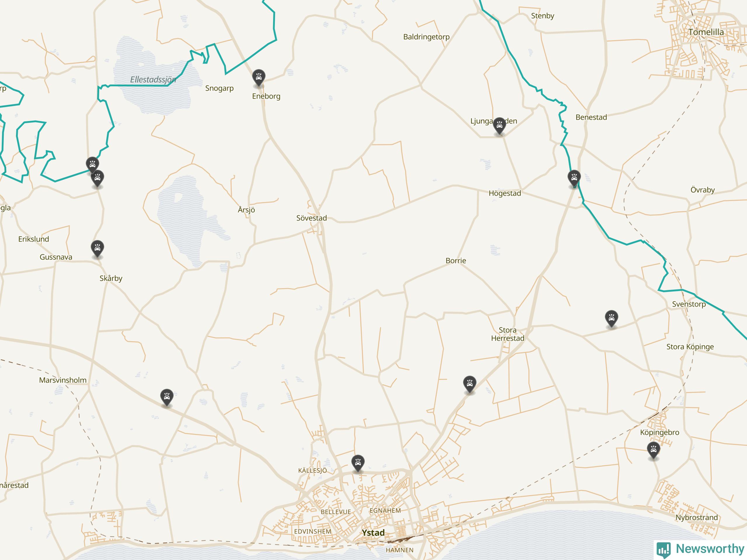The image size is (747, 560).
Task: Click the Baldringetorp place label
Action: coord(426,37)
